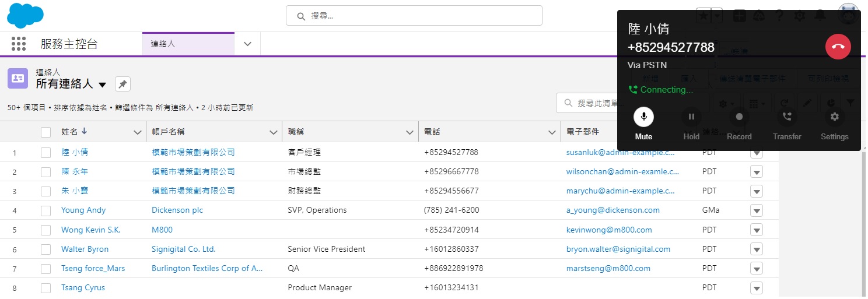Open row actions for Walter Byron
The width and height of the screenshot is (868, 299).
(x=757, y=249)
